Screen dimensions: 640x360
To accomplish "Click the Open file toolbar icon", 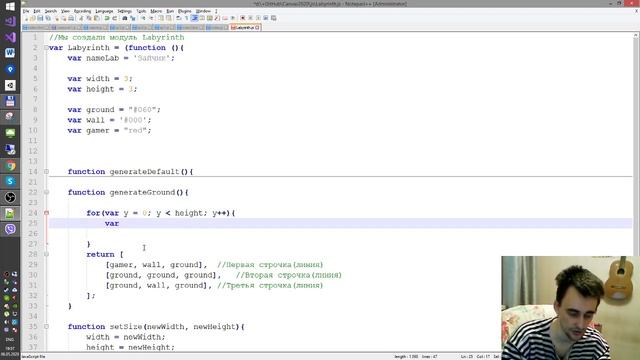I will pos(33,18).
